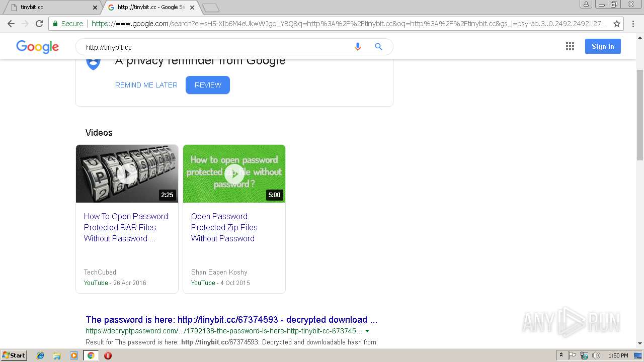Open volume speaker tray icon
Image resolution: width=644 pixels, height=362 pixels.
tap(596, 355)
